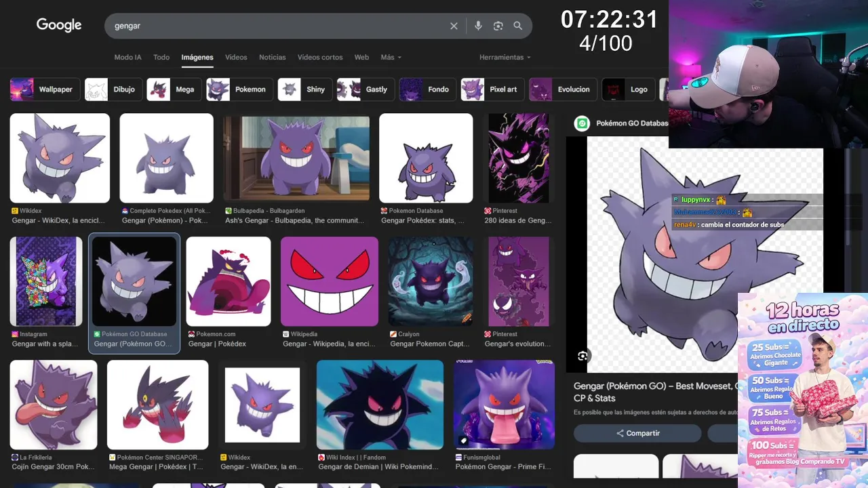Filter by Fondo chip

pos(427,89)
